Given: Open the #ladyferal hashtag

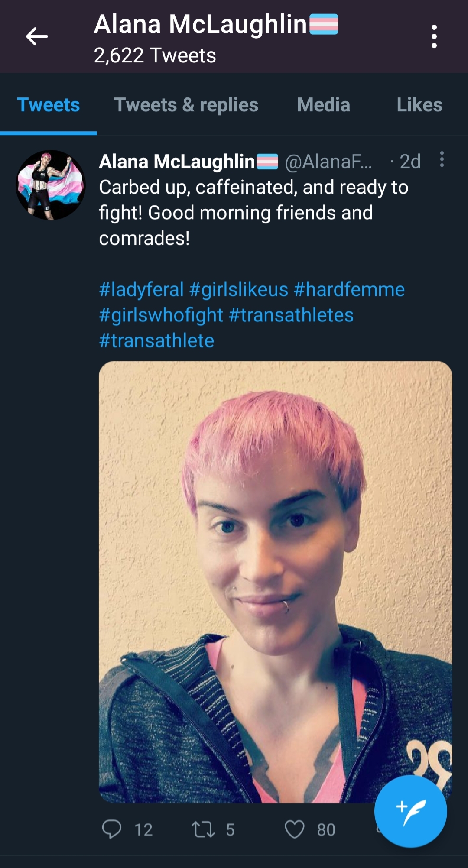Looking at the screenshot, I should pos(141,289).
